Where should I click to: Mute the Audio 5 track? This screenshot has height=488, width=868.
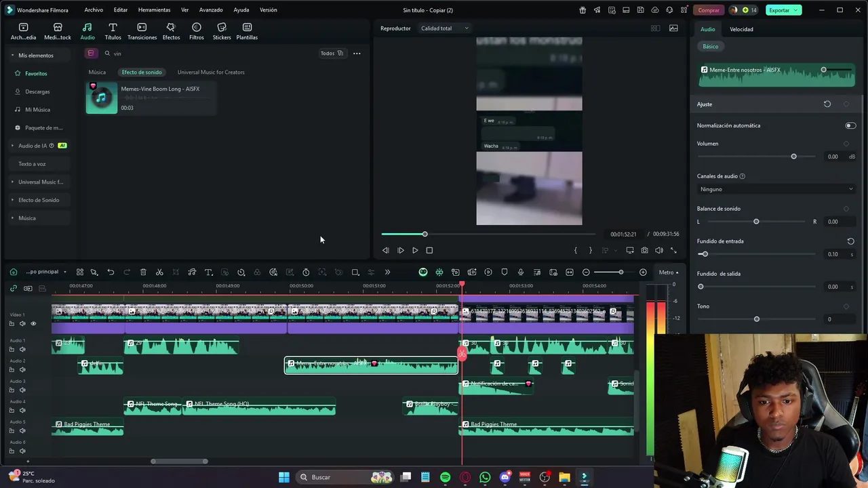[x=22, y=430]
